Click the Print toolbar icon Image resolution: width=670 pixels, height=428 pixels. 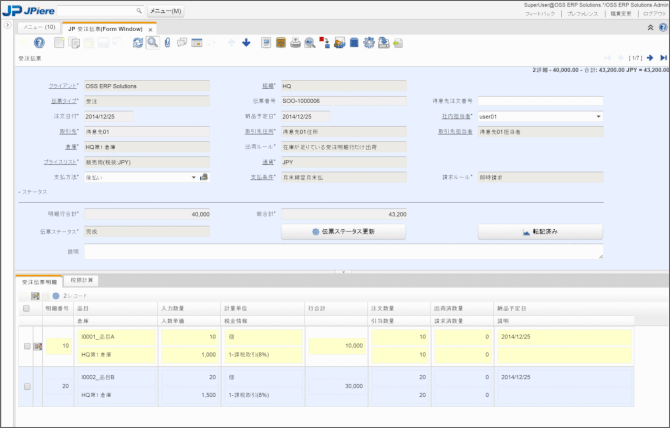pos(295,43)
